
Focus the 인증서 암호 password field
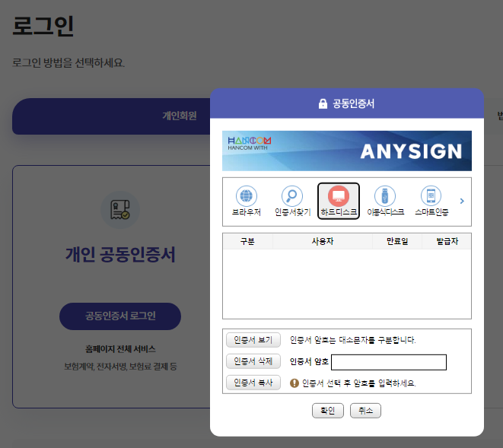point(389,362)
